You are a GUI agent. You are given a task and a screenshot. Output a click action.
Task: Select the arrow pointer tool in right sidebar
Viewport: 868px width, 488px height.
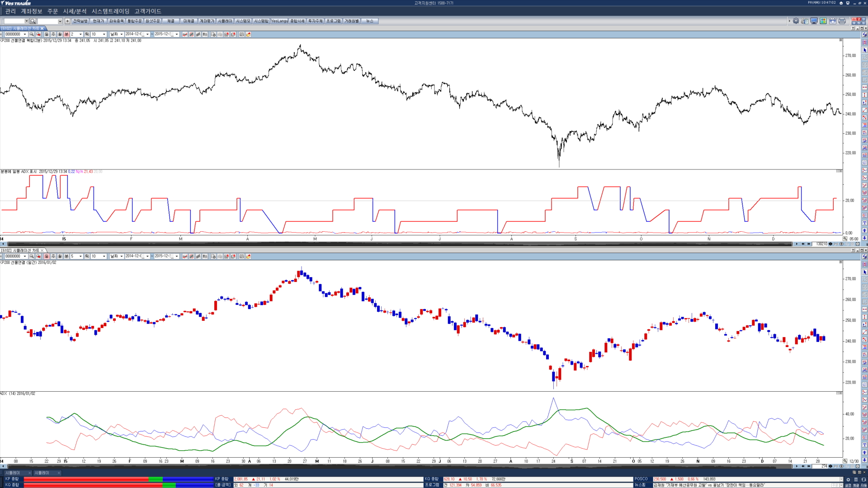click(864, 50)
